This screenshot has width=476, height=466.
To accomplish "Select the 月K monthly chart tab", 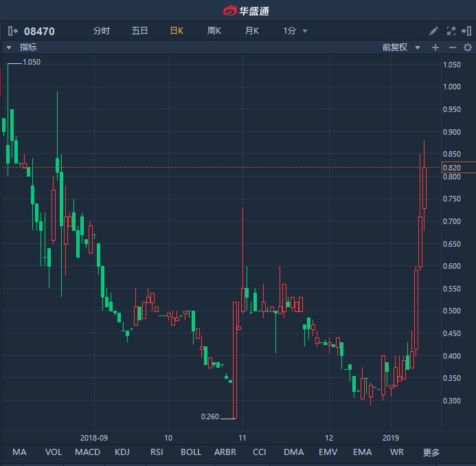I will tap(251, 31).
